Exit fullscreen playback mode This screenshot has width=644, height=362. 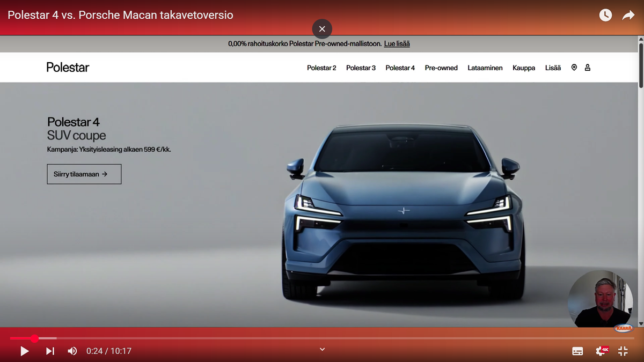click(x=623, y=351)
